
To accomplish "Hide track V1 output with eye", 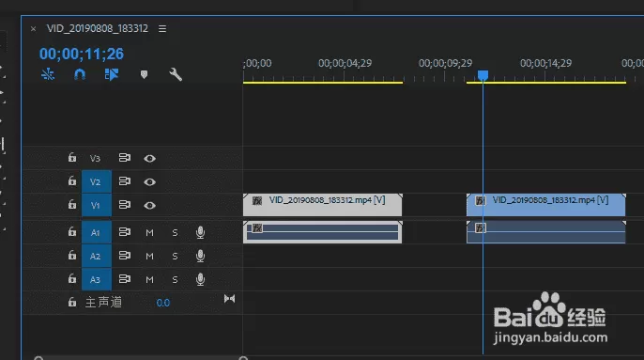I will tap(149, 205).
